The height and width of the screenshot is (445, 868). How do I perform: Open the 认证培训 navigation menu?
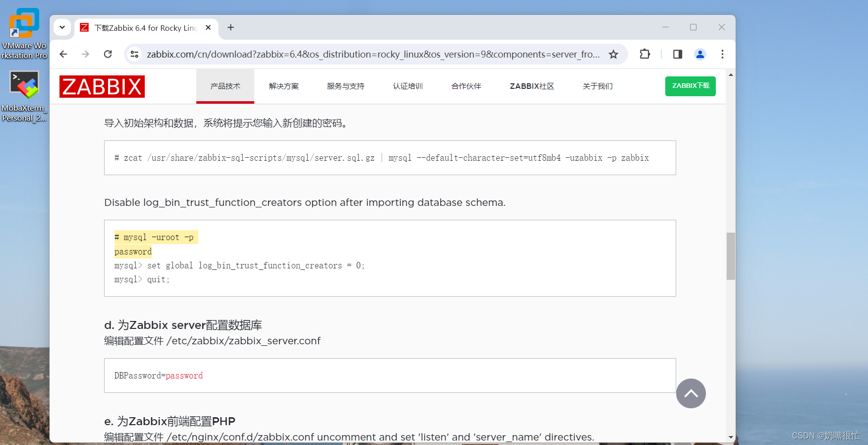click(x=407, y=86)
